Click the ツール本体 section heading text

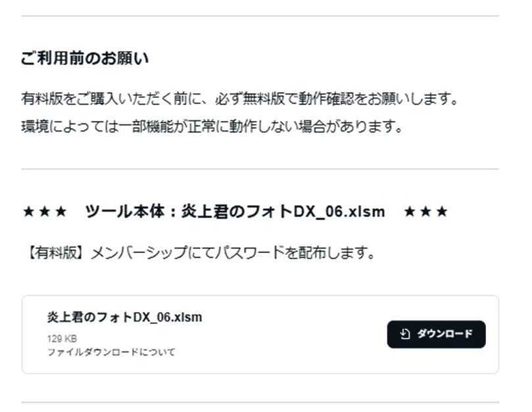click(x=235, y=211)
